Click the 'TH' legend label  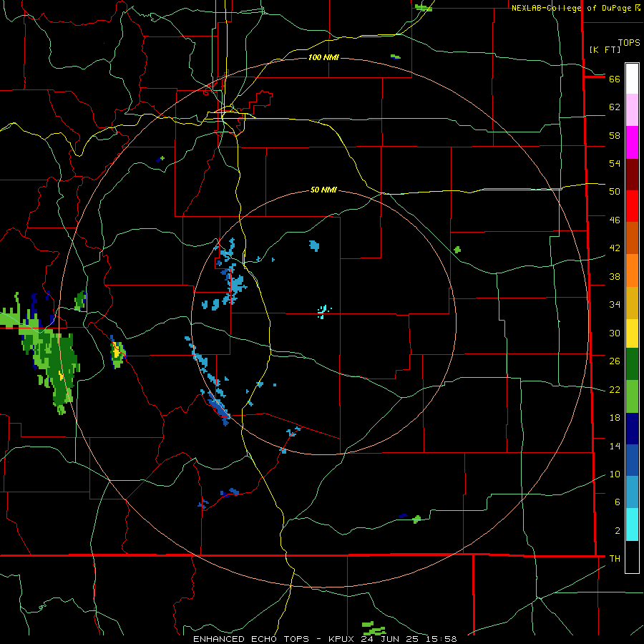[x=615, y=559]
